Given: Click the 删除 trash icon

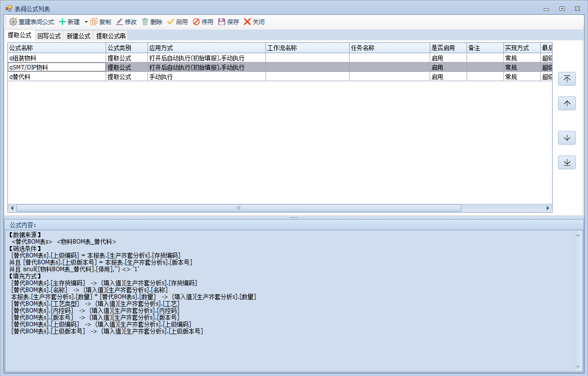Looking at the screenshot, I should pyautogui.click(x=145, y=22).
